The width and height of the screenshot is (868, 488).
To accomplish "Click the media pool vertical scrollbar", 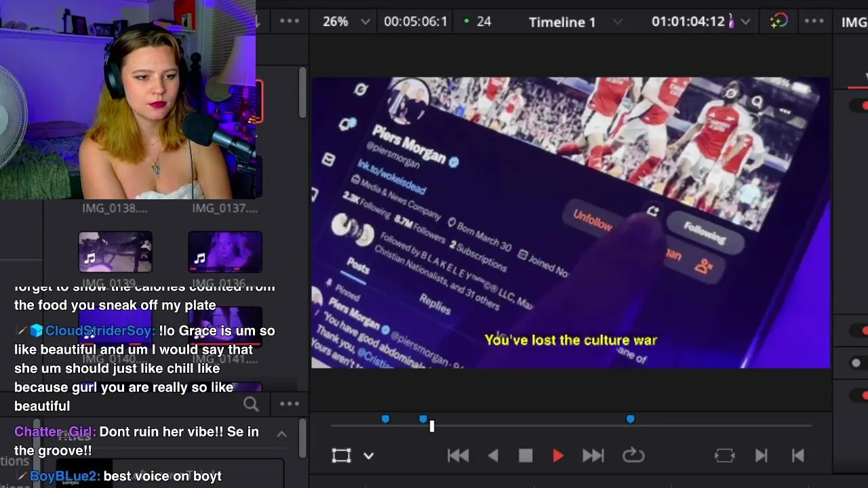I will [x=302, y=93].
